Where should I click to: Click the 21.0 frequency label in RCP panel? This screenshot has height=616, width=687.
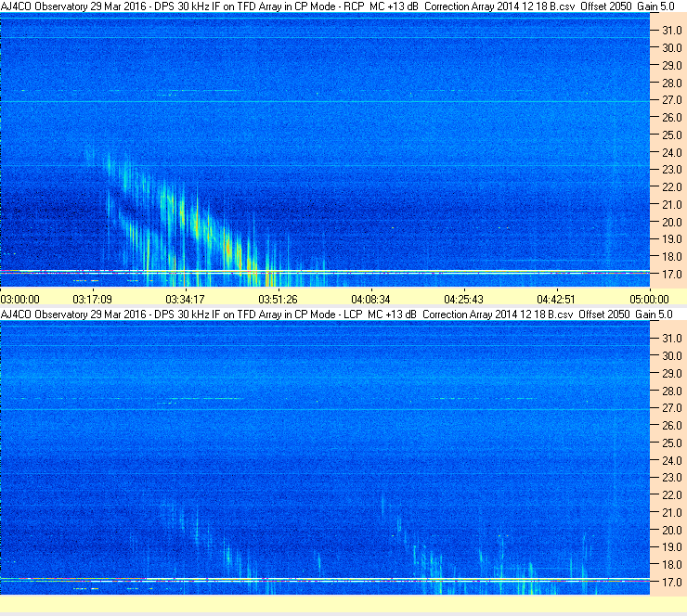tap(671, 205)
